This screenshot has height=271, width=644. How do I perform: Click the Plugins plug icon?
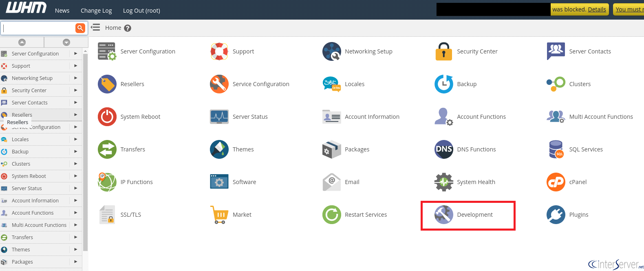(556, 215)
